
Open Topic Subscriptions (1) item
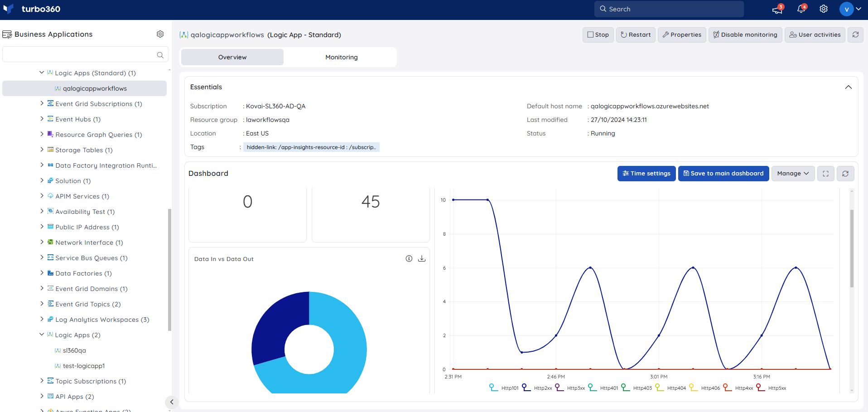coord(91,381)
